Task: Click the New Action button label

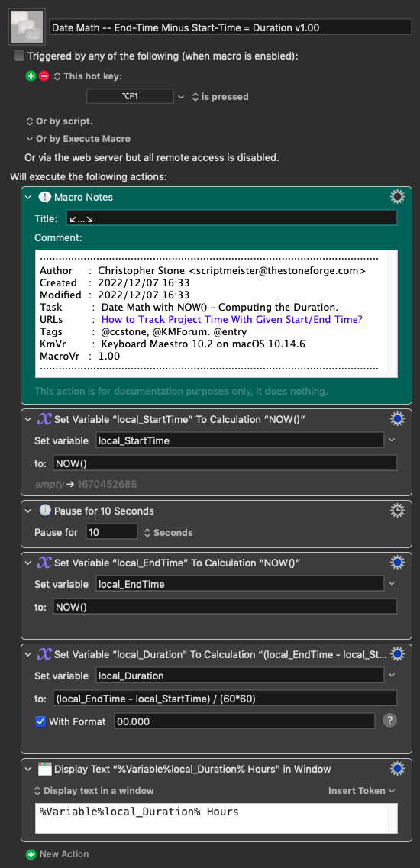Action: (63, 854)
